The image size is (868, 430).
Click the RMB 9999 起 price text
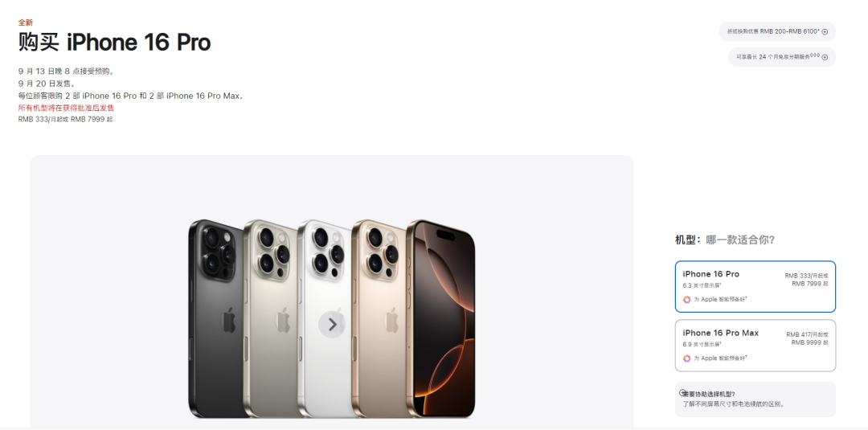[x=810, y=342]
